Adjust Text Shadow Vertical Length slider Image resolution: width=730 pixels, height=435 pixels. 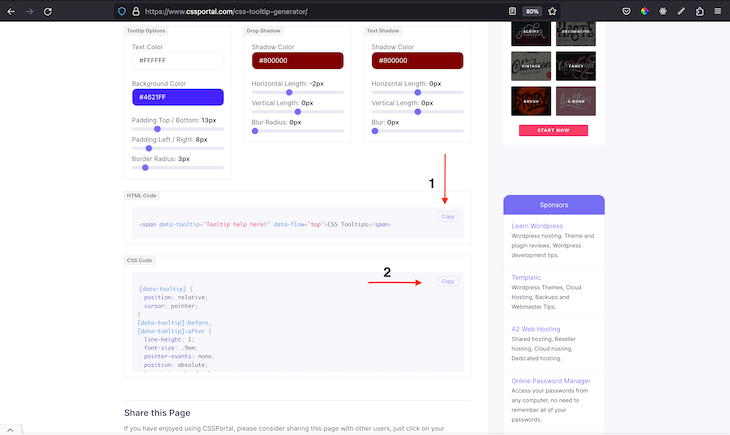(417, 112)
